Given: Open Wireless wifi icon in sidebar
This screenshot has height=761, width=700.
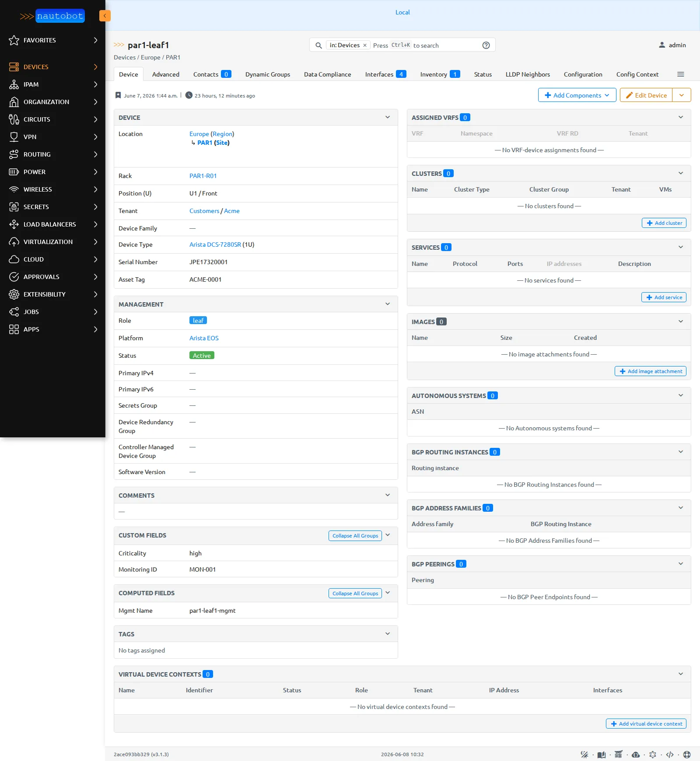Looking at the screenshot, I should [14, 189].
